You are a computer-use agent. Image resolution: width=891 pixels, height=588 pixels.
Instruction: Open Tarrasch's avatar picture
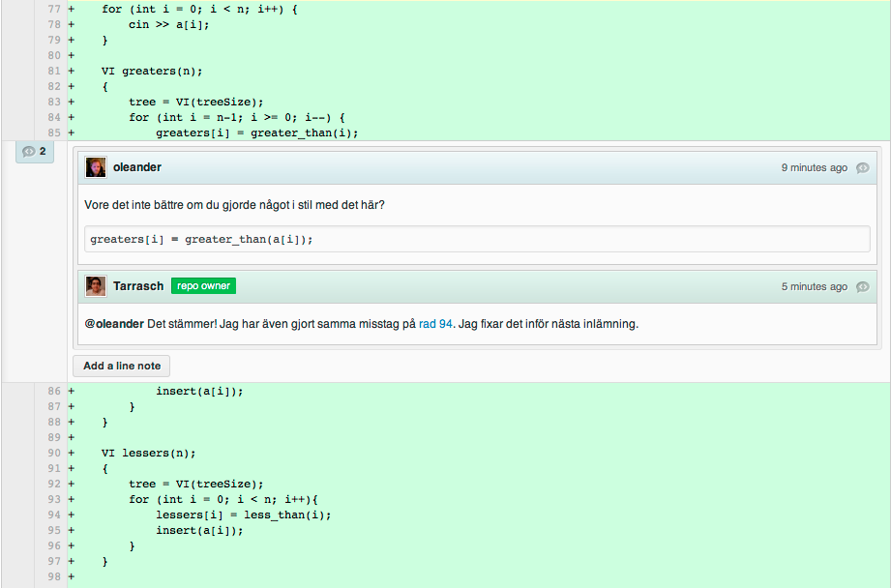96,286
